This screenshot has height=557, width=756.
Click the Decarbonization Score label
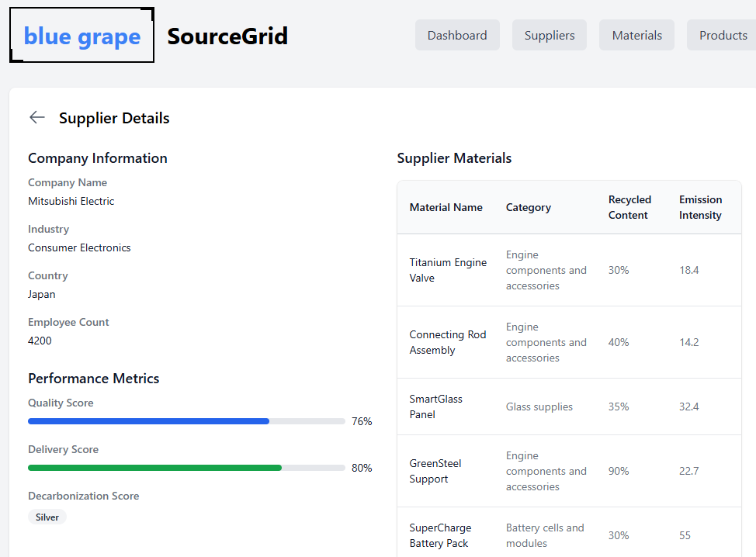[83, 496]
